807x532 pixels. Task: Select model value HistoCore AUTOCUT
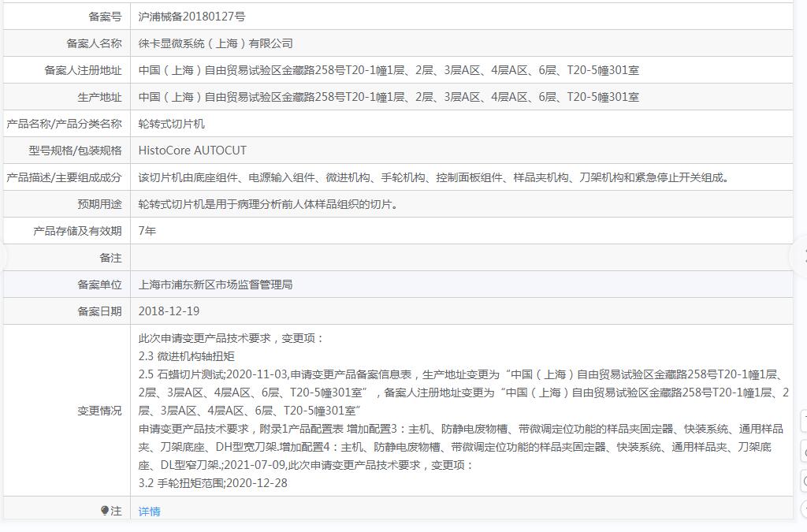192,151
